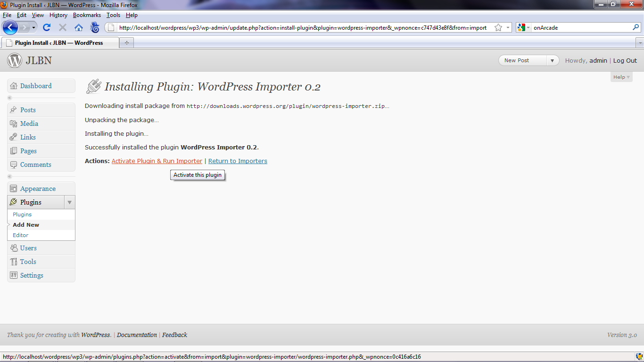Click the URL address bar

click(302, 28)
